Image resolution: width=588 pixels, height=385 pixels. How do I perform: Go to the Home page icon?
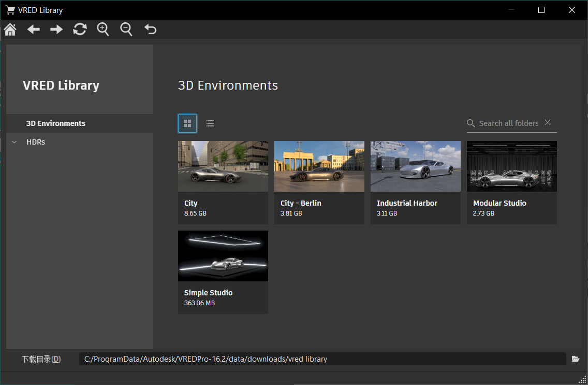click(x=10, y=29)
